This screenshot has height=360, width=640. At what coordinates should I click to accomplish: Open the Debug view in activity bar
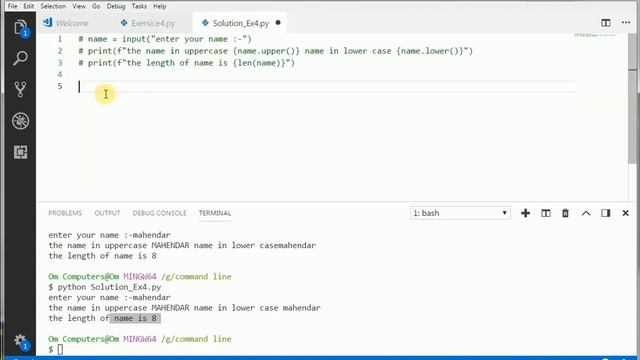[x=20, y=121]
